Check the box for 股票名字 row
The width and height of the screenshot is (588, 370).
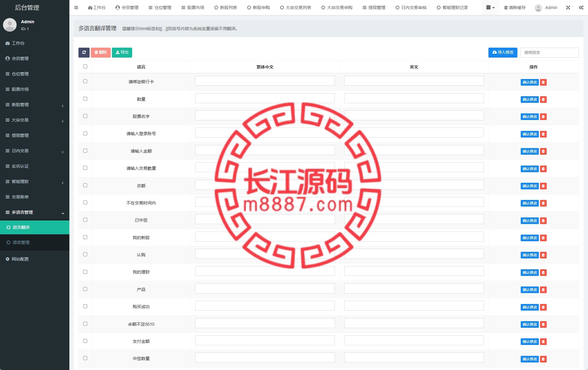85,116
